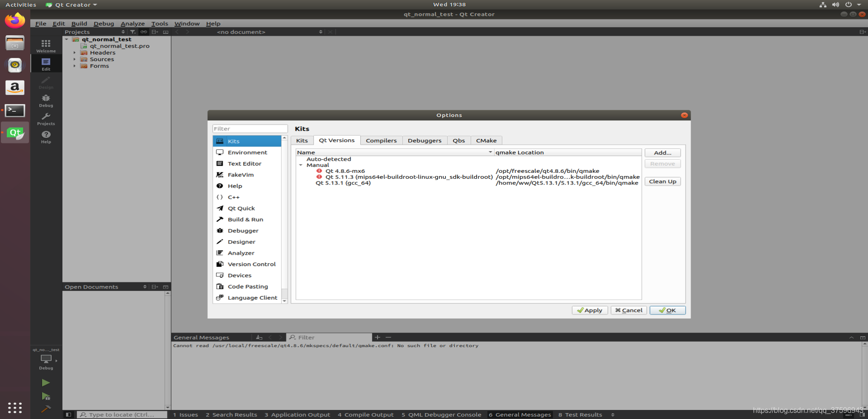
Task: Click Apply in Options dialog
Action: 590,310
